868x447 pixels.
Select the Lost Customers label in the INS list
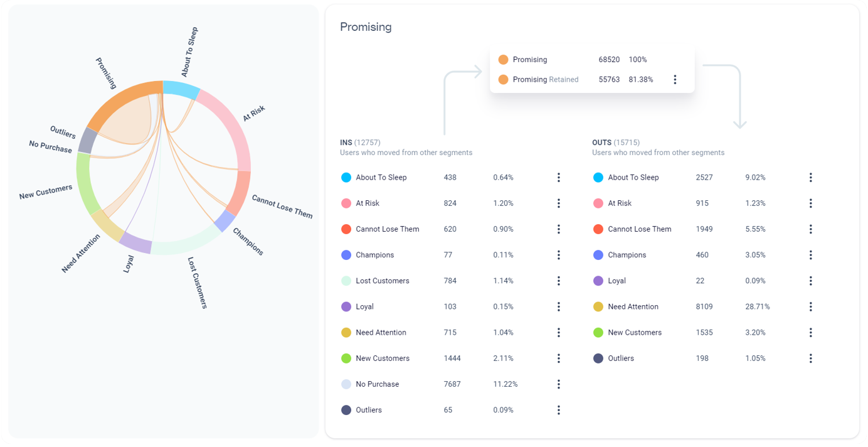384,280
